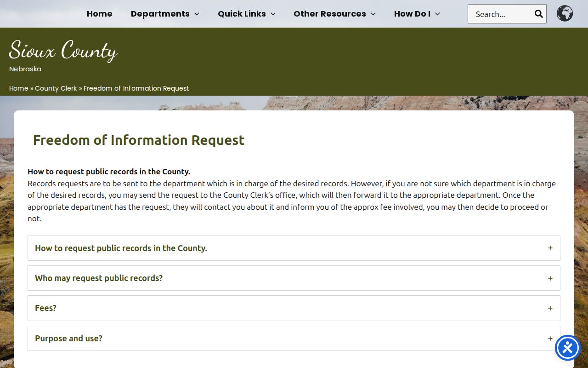Click plus icon on Fees? row
The width and height of the screenshot is (588, 368).
click(x=550, y=308)
